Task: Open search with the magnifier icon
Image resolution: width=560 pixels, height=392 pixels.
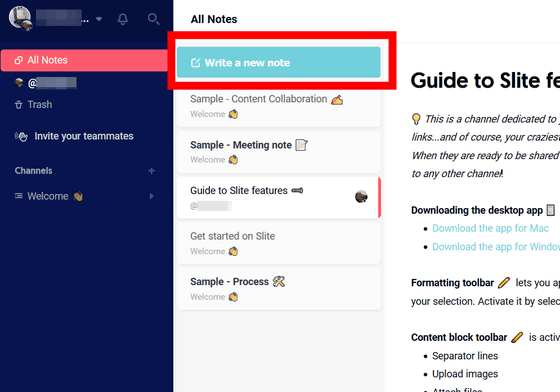Action: (x=154, y=19)
